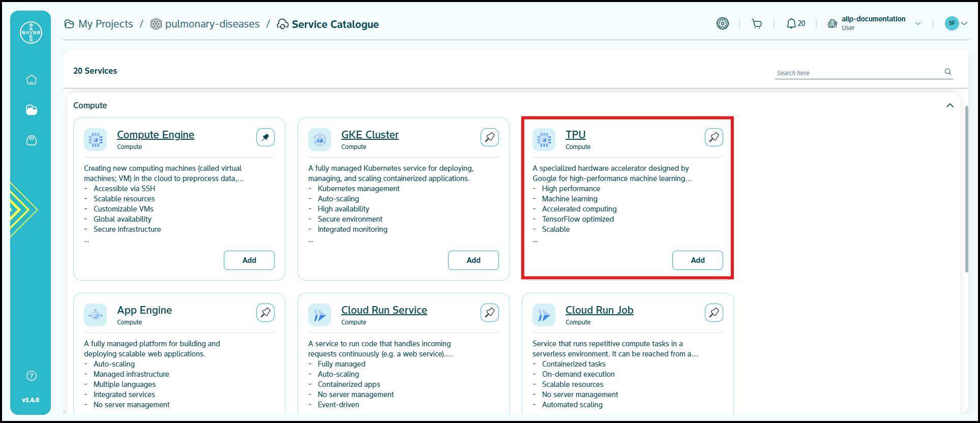
Task: Open the help question mark icon
Action: [x=32, y=376]
